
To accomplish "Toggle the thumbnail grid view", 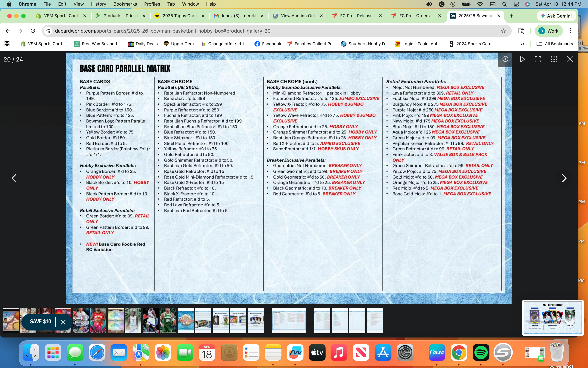I will tap(554, 59).
